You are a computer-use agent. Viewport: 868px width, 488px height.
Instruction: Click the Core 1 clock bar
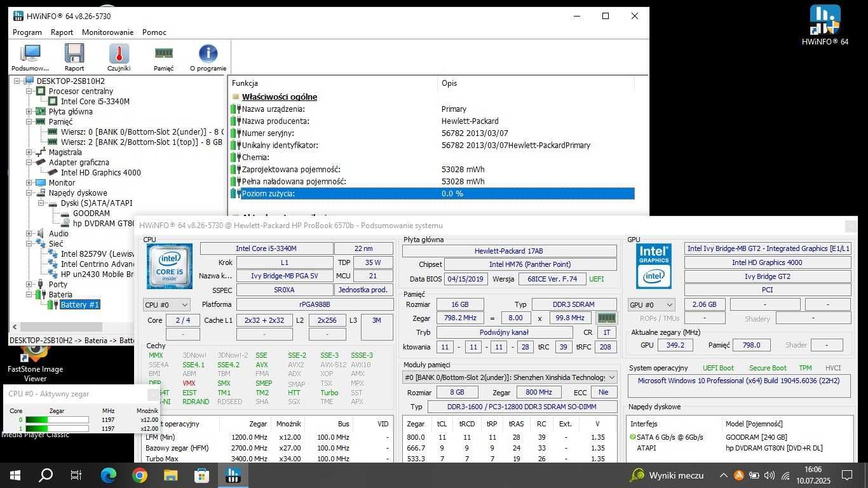tap(57, 429)
